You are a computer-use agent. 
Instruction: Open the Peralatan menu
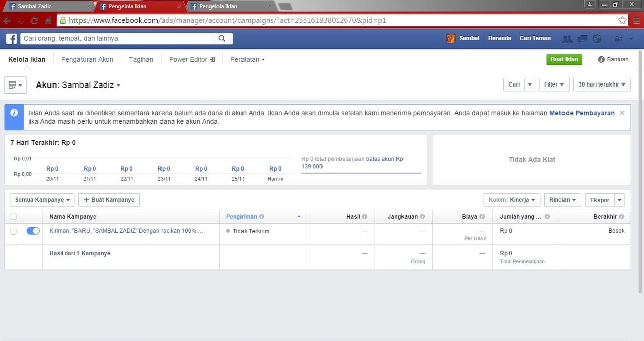(x=247, y=59)
